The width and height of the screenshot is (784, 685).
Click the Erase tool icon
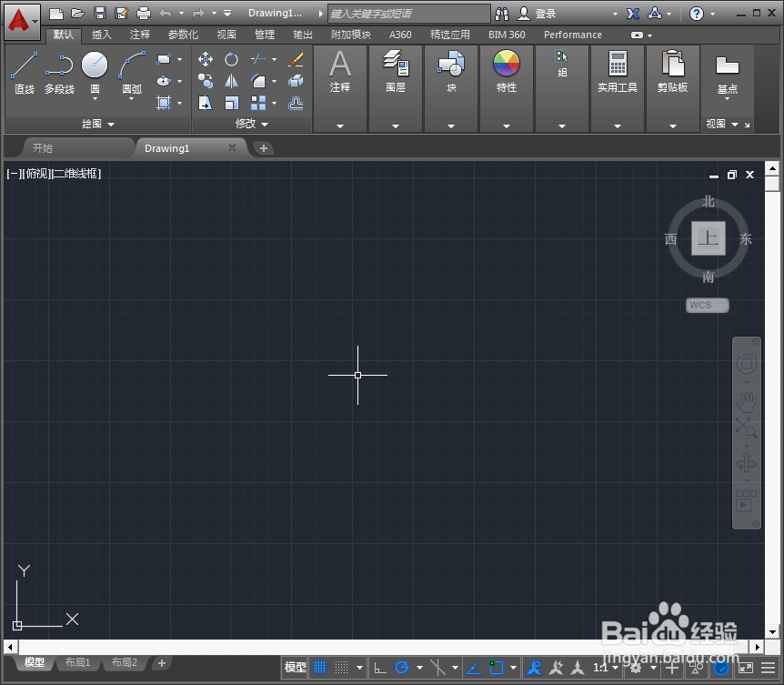coord(296,59)
